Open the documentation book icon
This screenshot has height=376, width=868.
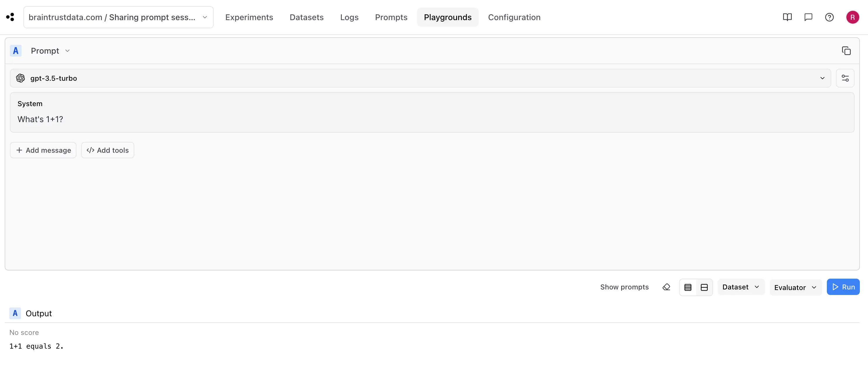click(x=787, y=17)
